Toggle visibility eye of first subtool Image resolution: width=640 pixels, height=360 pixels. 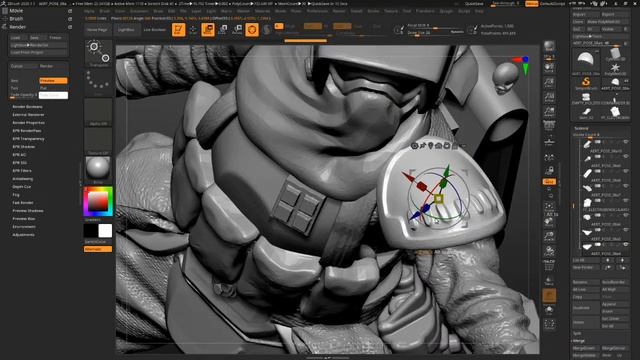pyautogui.click(x=626, y=142)
